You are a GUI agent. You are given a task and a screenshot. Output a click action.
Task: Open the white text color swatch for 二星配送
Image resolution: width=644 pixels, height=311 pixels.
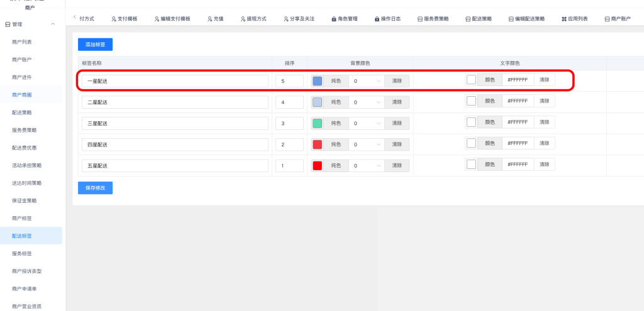pyautogui.click(x=471, y=101)
